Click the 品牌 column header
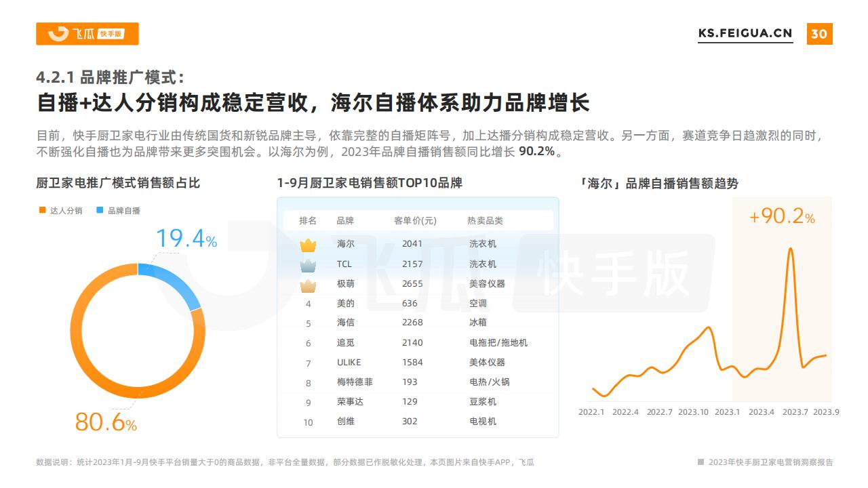868x488 pixels. (x=345, y=221)
